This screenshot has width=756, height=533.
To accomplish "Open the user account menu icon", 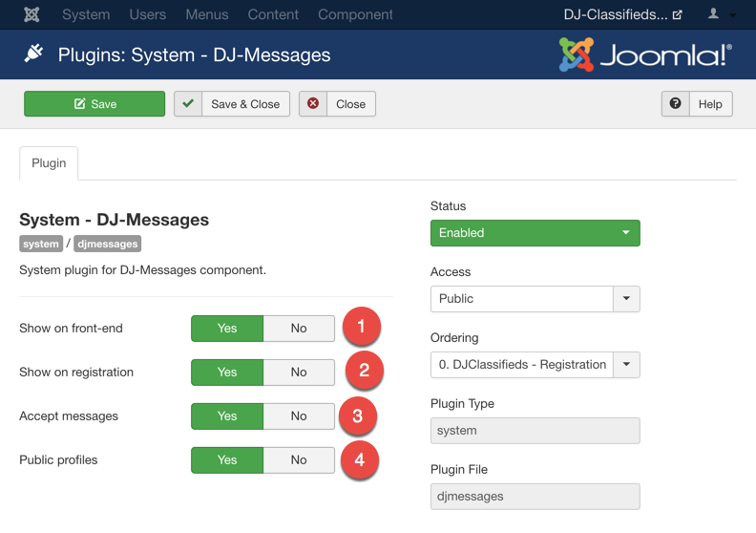I will 713,14.
